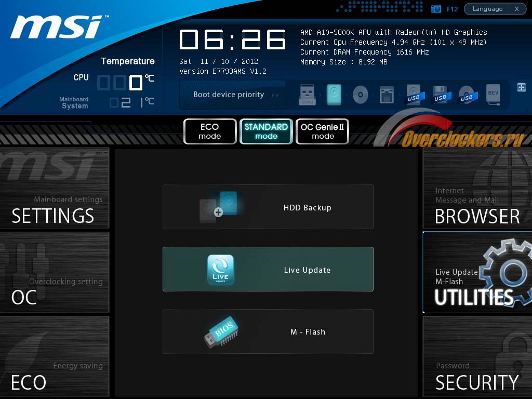Activate STANDARD mode
The image size is (532, 399).
(x=266, y=131)
